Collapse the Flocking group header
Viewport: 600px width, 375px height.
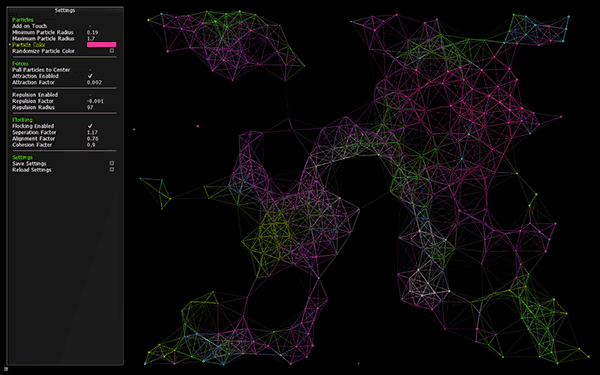tap(22, 119)
